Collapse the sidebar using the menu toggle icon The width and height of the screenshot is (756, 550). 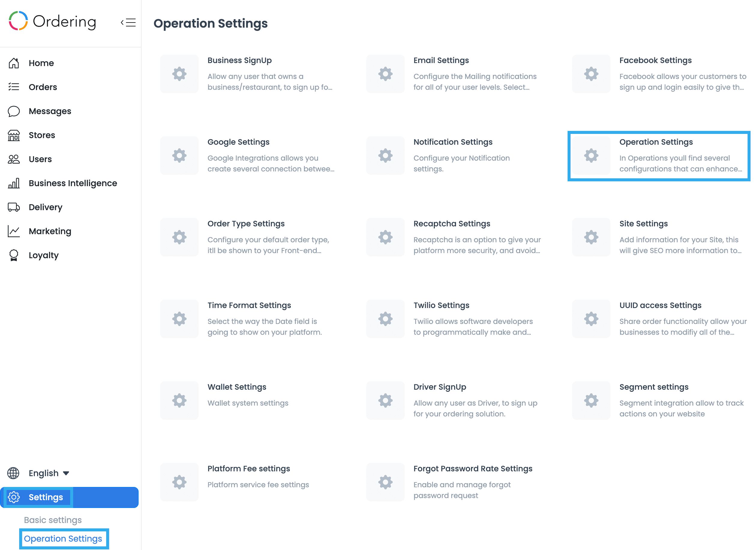tap(128, 22)
